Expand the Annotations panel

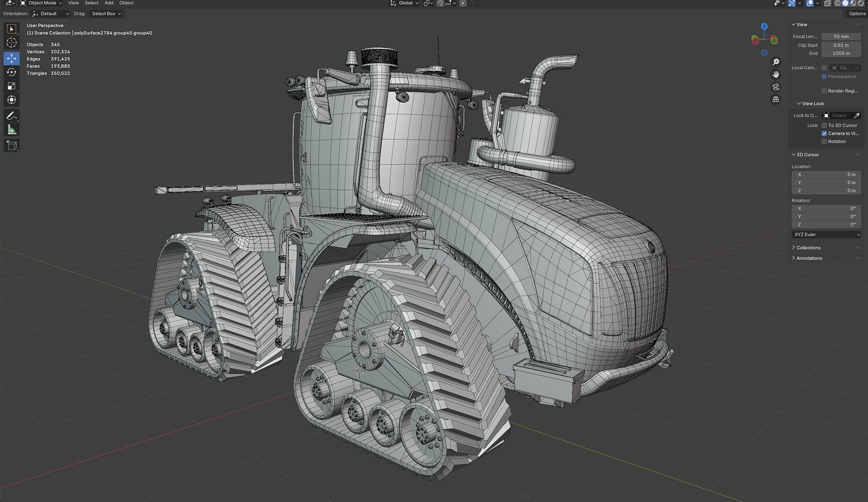[x=793, y=259]
